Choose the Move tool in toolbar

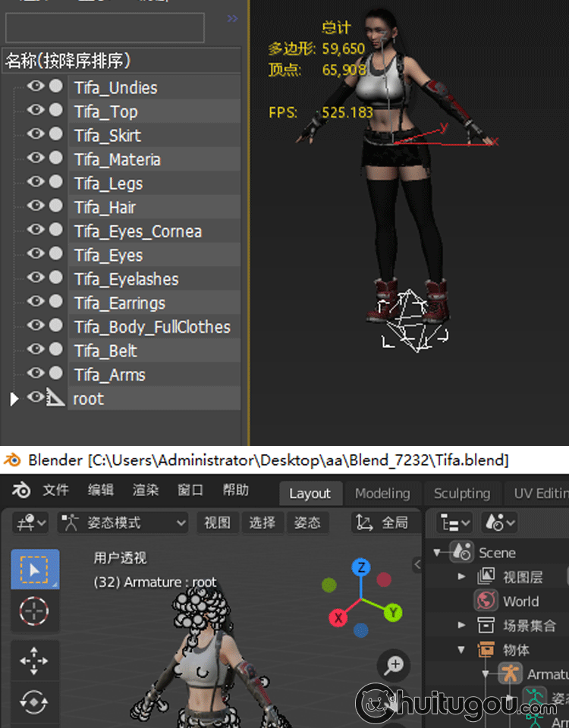click(x=34, y=660)
